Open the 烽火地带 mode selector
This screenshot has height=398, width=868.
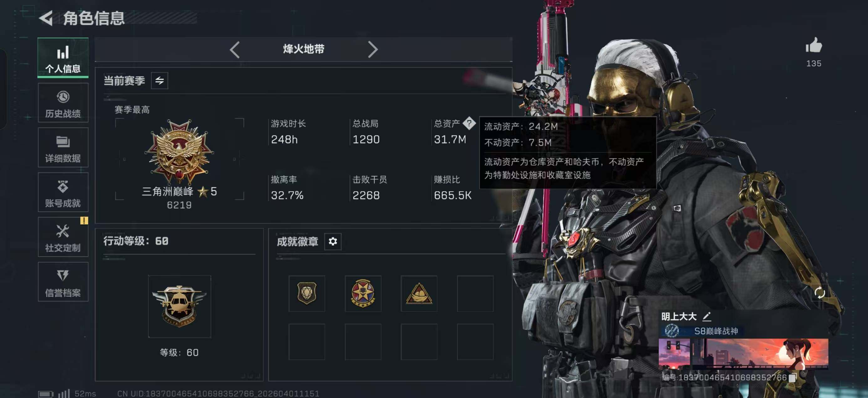303,49
